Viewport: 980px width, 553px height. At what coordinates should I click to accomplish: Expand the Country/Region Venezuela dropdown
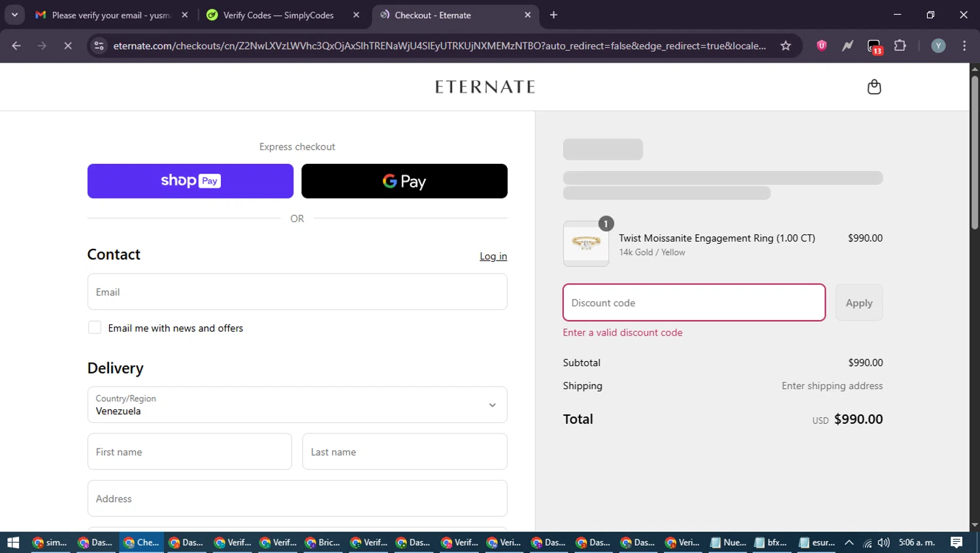[297, 405]
